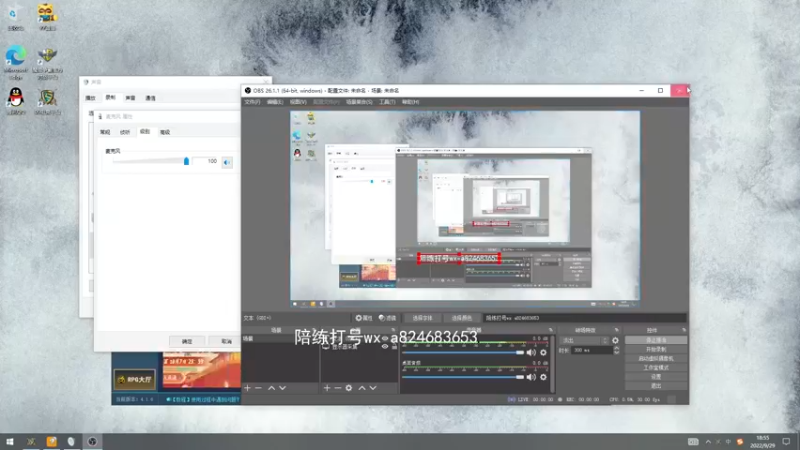This screenshot has width=800, height=450.
Task: Move the scene up in the Scenes list
Action: pyautogui.click(x=271, y=388)
